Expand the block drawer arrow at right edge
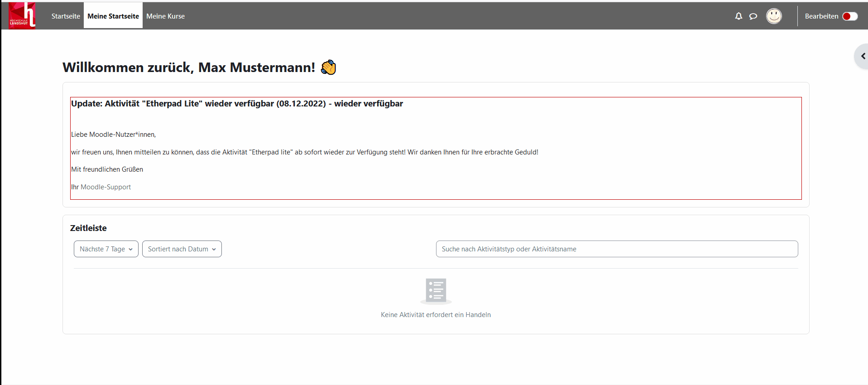The width and height of the screenshot is (868, 385). [x=862, y=56]
